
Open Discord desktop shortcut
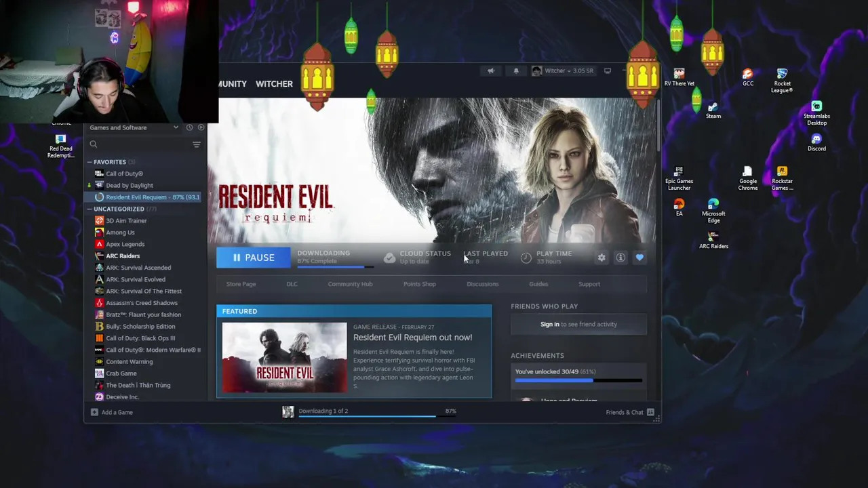tap(816, 143)
